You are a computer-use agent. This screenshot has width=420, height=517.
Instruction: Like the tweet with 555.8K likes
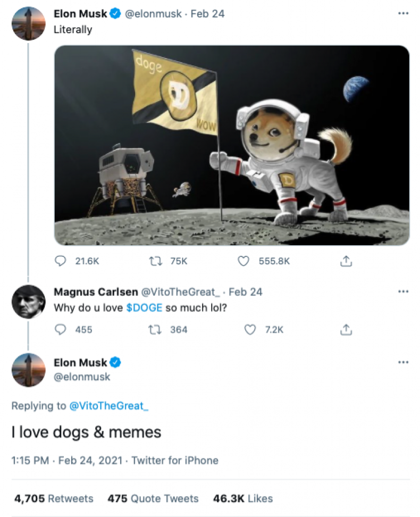pos(243,261)
